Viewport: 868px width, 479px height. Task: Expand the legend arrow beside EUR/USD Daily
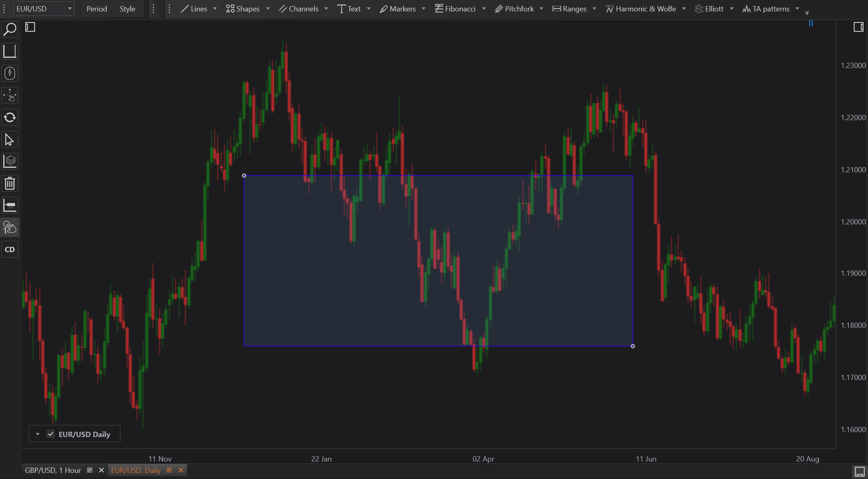tap(37, 434)
